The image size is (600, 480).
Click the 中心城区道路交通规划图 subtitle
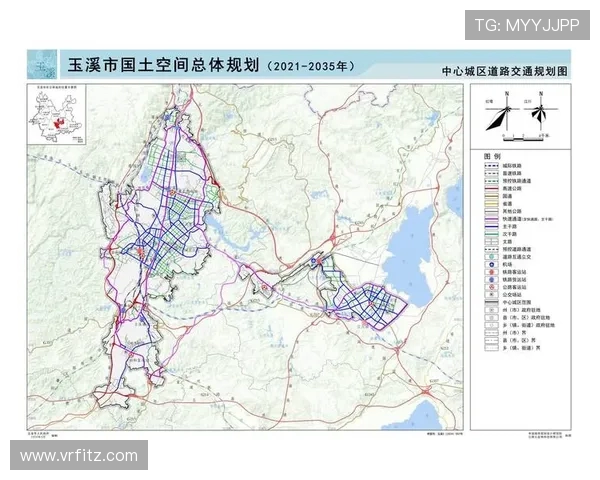[504, 72]
